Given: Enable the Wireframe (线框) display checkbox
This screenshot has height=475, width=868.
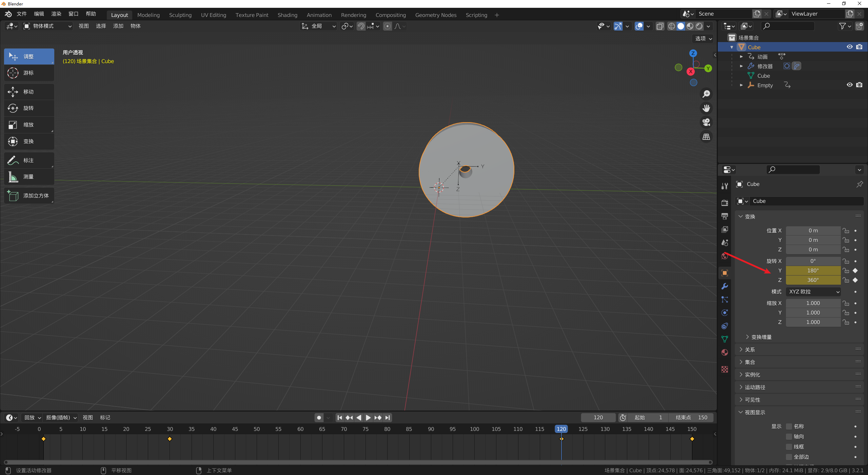Looking at the screenshot, I should pos(789,447).
